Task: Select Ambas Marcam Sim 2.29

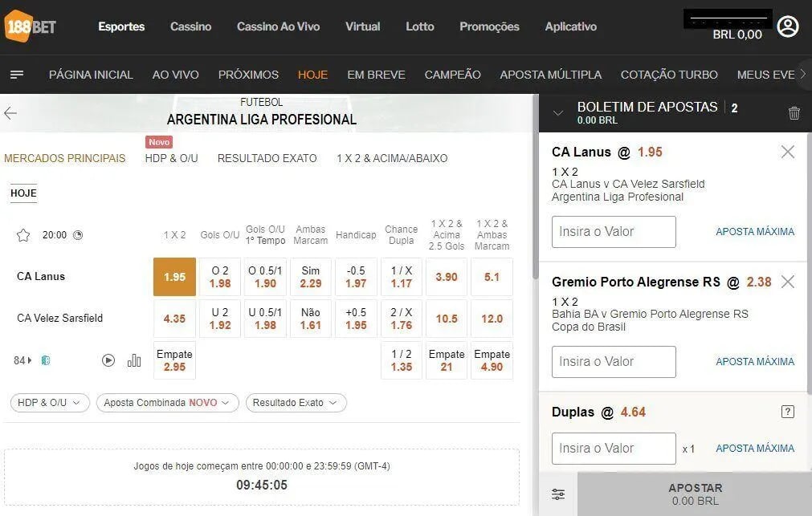Action: coord(311,277)
